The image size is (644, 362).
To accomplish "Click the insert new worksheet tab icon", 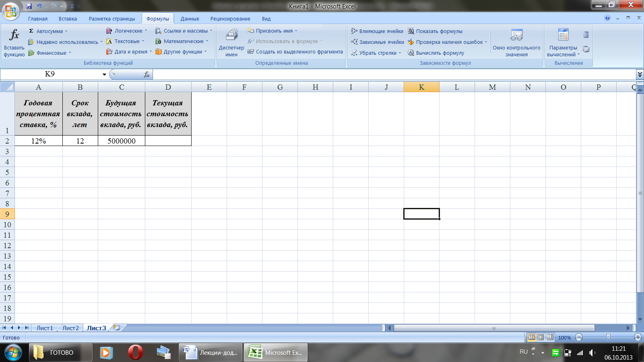I will [x=117, y=328].
